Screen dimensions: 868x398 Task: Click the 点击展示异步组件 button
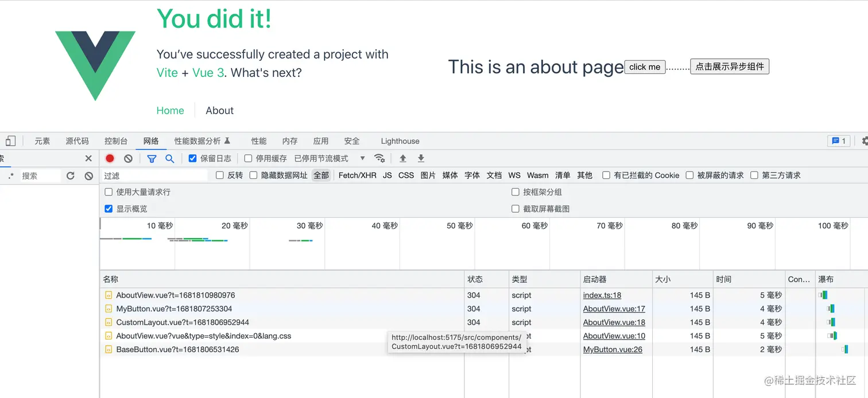click(730, 67)
